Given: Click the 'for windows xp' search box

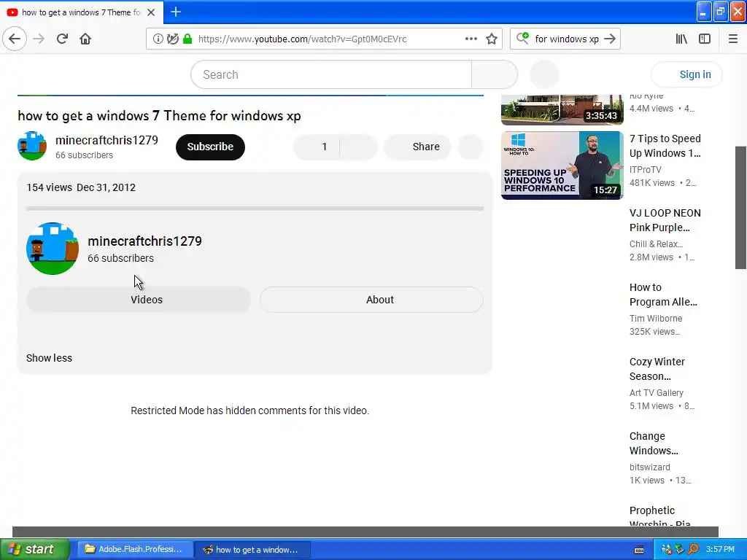Looking at the screenshot, I should click(x=566, y=39).
